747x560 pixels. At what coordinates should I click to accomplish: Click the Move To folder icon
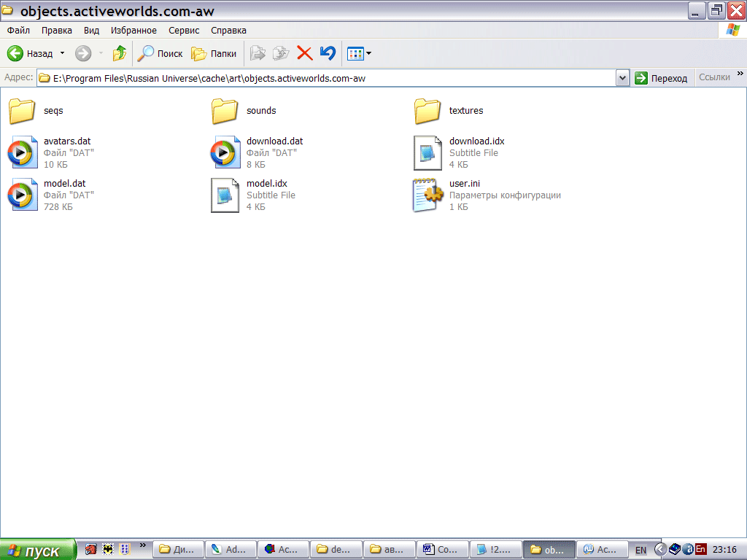tap(258, 53)
